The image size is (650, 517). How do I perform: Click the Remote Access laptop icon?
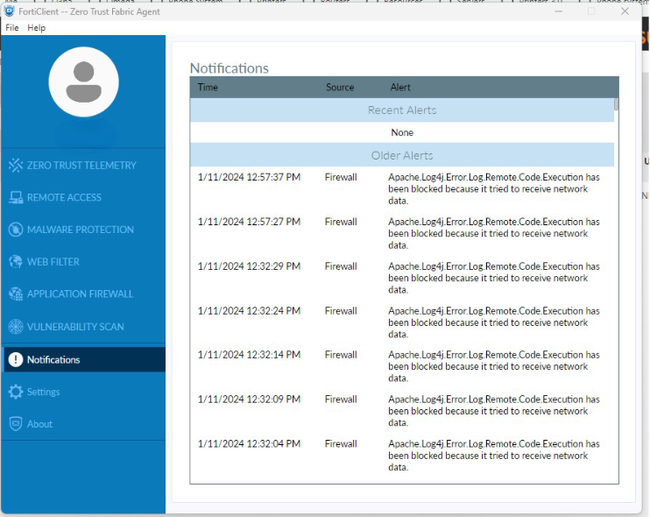coord(16,197)
